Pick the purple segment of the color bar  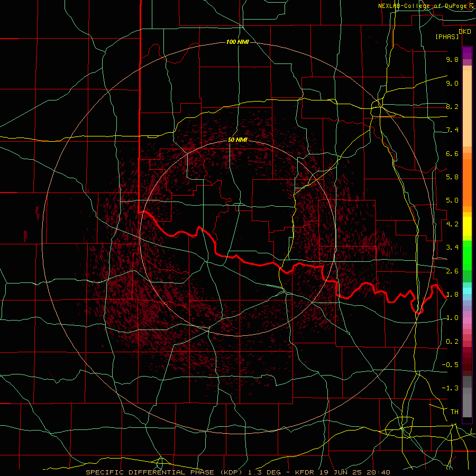pos(467,53)
